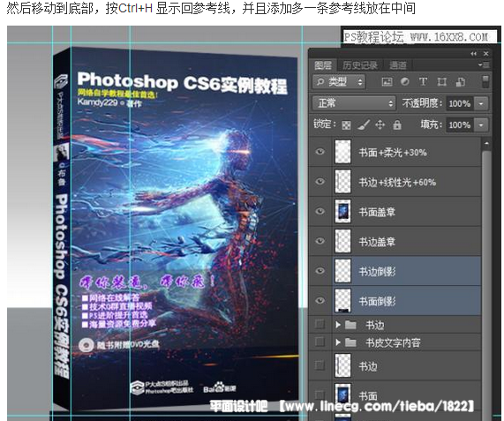Click lock all padlock icon

tap(397, 124)
